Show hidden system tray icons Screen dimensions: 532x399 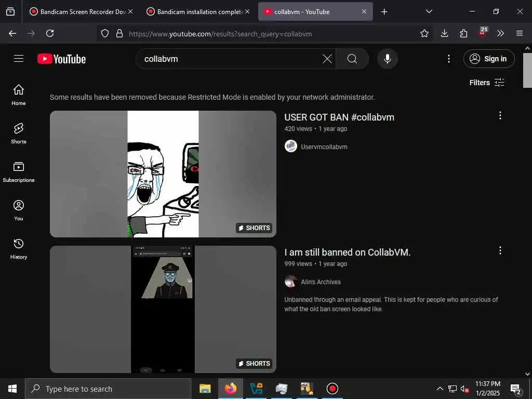(x=440, y=389)
